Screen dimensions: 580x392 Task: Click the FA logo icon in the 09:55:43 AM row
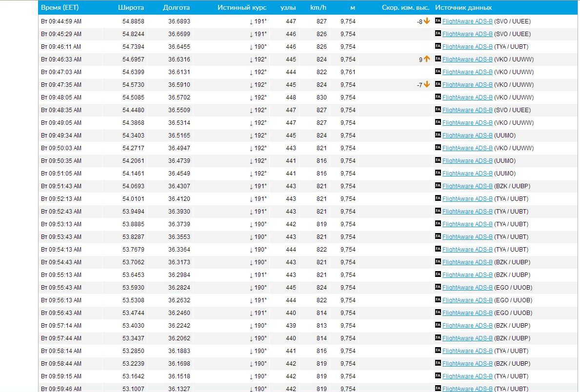tap(438, 287)
